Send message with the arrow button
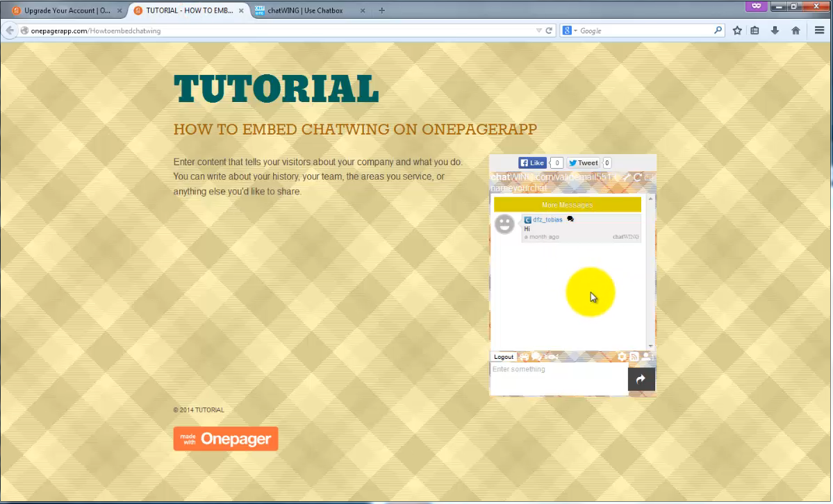Image resolution: width=833 pixels, height=504 pixels. pos(641,379)
